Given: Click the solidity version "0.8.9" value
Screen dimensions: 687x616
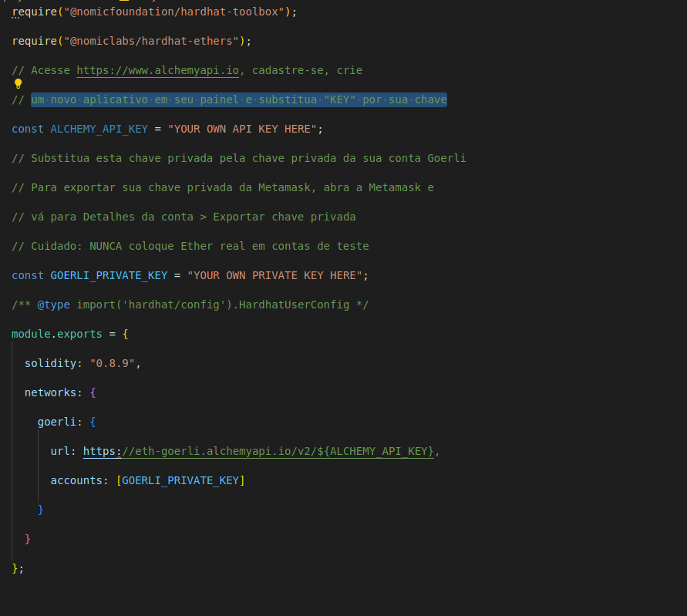Looking at the screenshot, I should point(115,363).
